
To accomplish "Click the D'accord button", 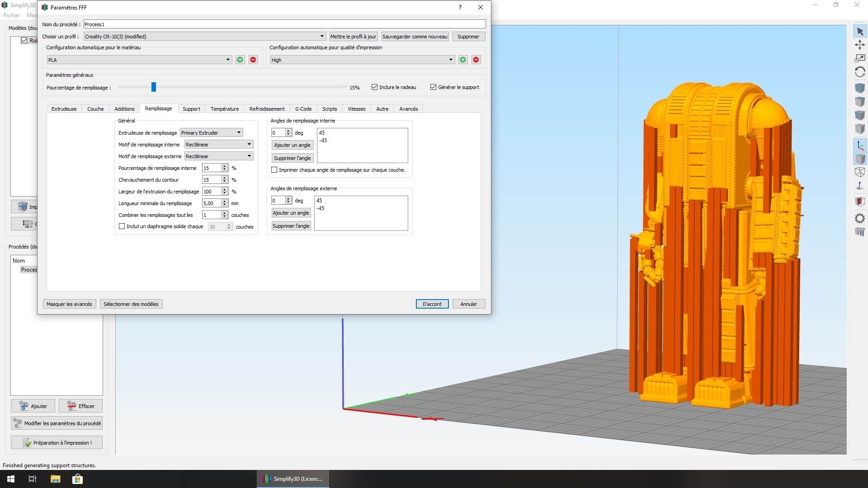I will (432, 304).
